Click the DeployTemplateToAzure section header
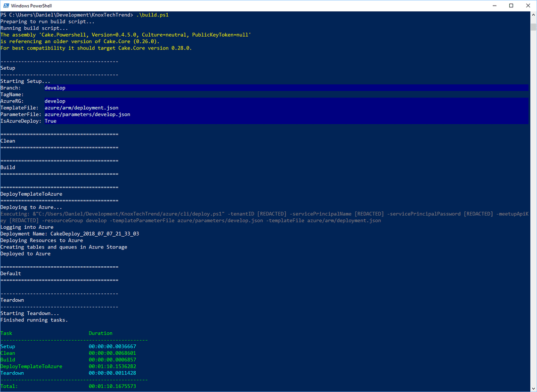537x392 pixels. point(31,193)
